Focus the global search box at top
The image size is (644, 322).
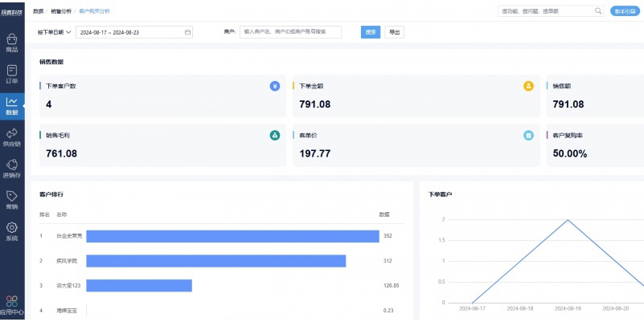(x=551, y=11)
